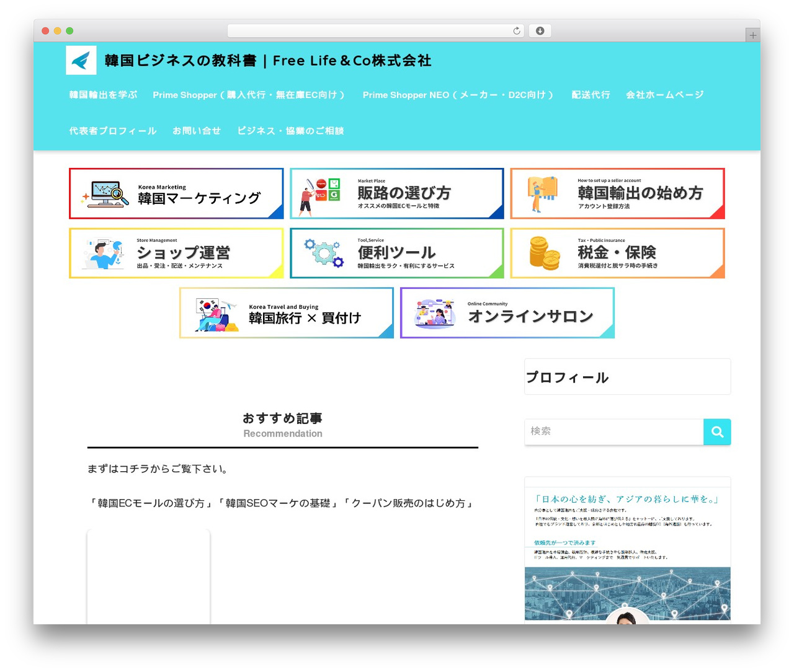Image resolution: width=794 pixels, height=672 pixels.
Task: Open the 配送代行 menu item
Action: 591,95
